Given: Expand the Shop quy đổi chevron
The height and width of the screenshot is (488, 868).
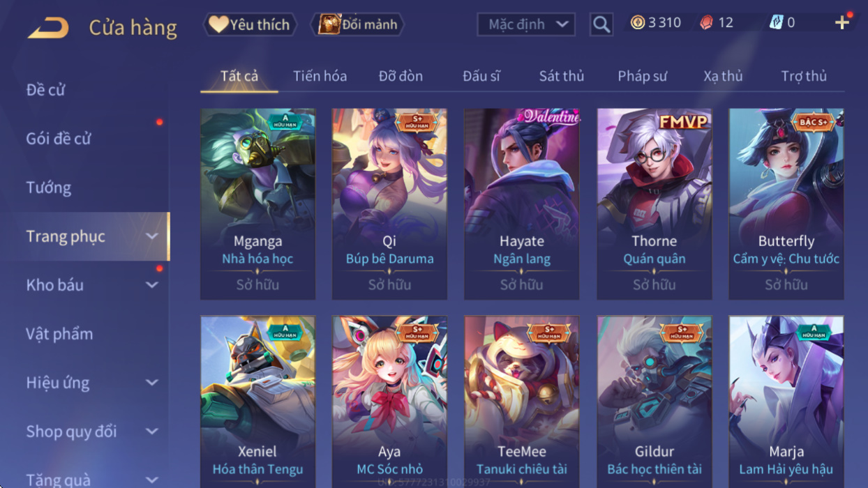Looking at the screenshot, I should tap(151, 432).
